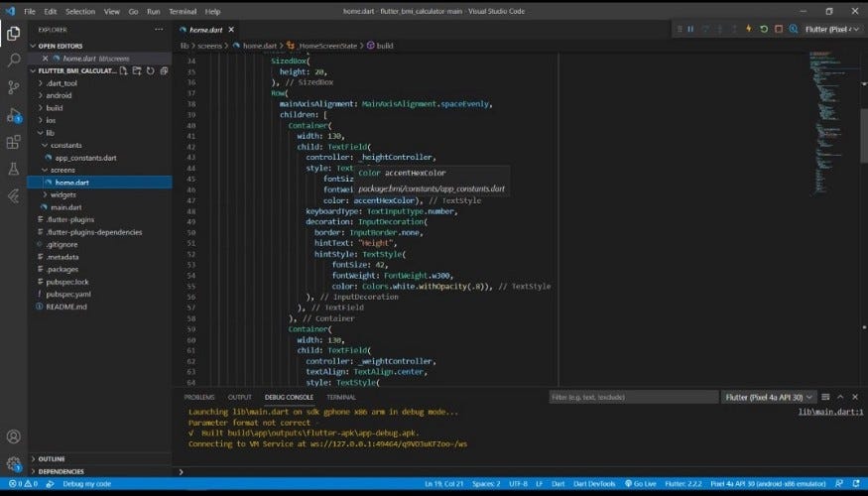Switch to the Output panel tab
This screenshot has width=868, height=496.
[x=240, y=397]
